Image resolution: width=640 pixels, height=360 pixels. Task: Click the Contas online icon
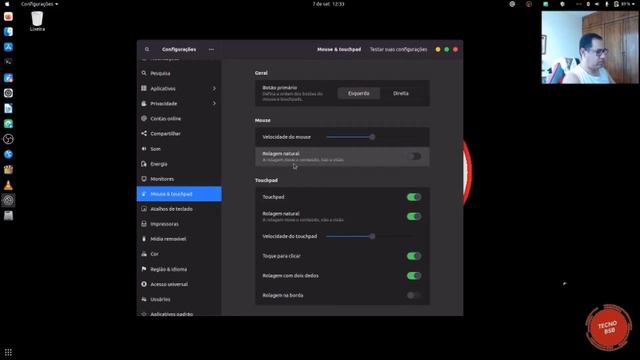pyautogui.click(x=144, y=118)
